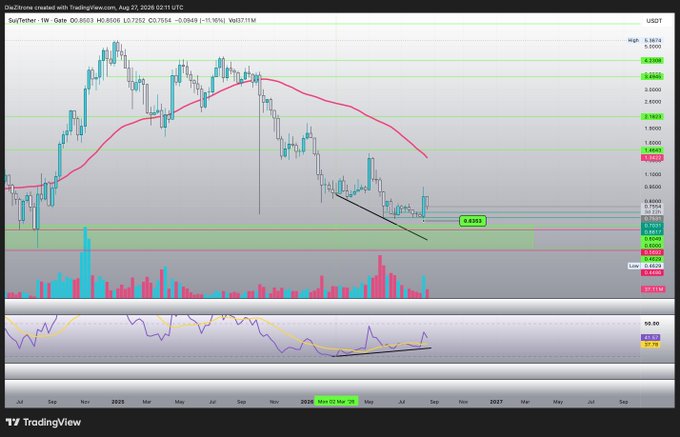This screenshot has width=680, height=437.
Task: Select the black trendline on the price chart
Action: click(381, 217)
